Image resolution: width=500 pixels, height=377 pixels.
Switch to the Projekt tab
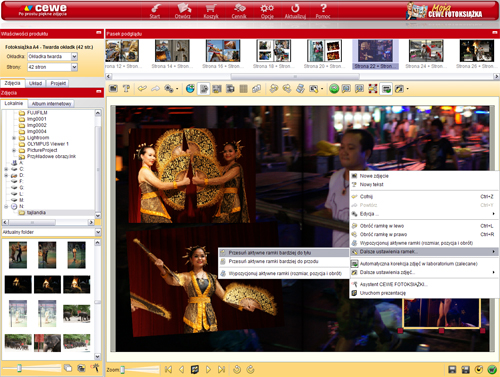tap(58, 83)
